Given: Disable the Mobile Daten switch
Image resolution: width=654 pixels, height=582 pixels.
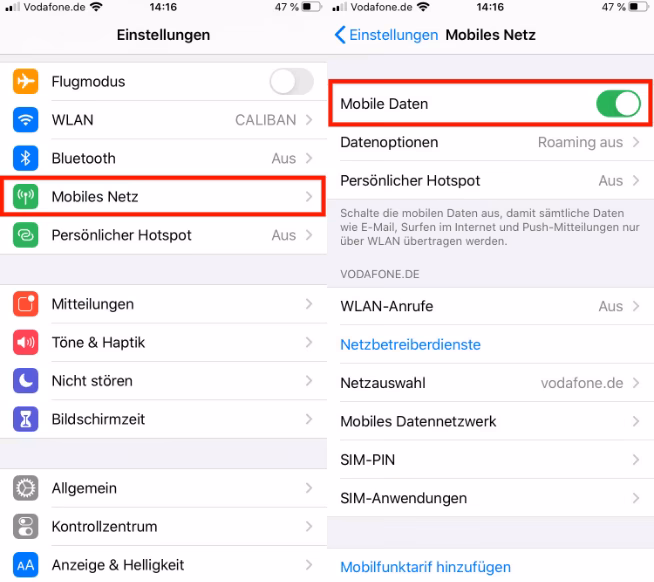Looking at the screenshot, I should [x=619, y=104].
